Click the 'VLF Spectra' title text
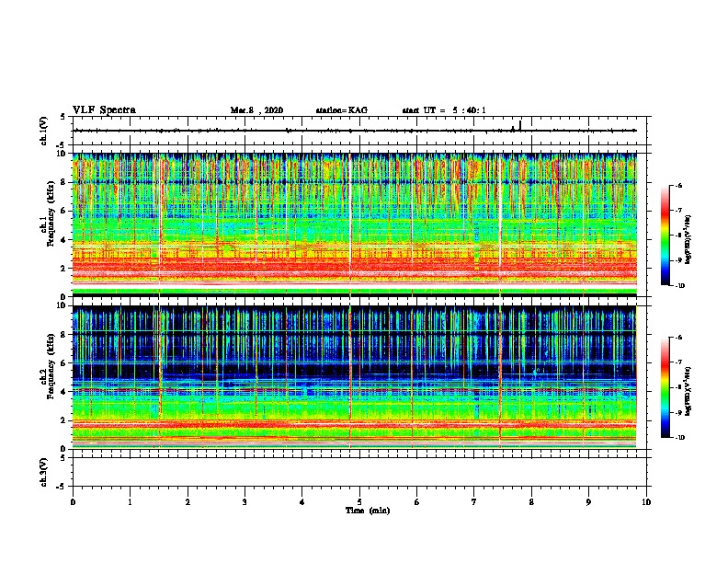This screenshot has width=728, height=563. pyautogui.click(x=104, y=110)
